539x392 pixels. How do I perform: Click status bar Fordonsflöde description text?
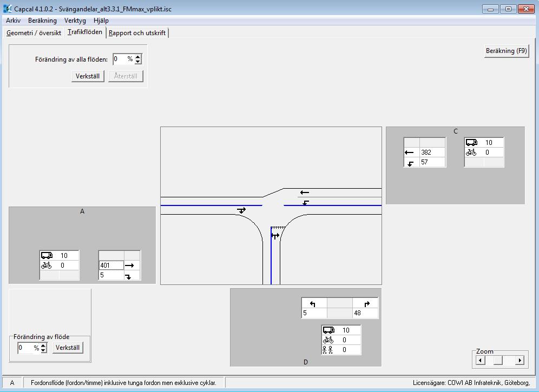tap(124, 383)
